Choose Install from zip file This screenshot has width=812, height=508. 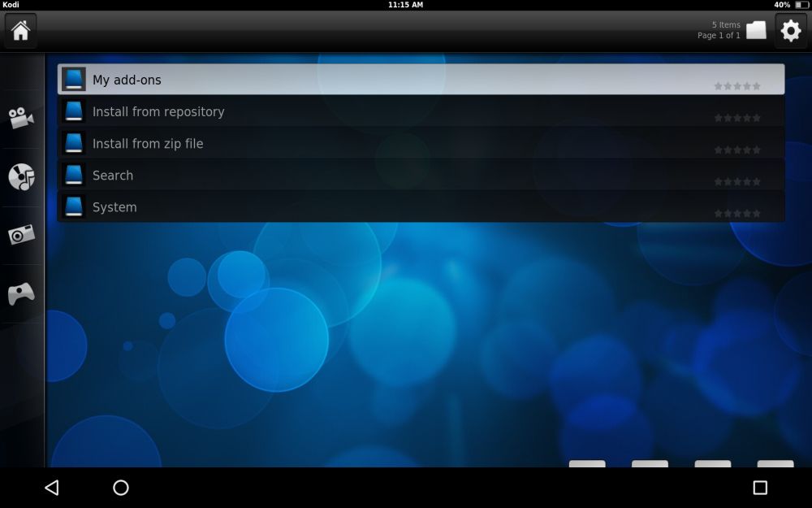tap(421, 143)
